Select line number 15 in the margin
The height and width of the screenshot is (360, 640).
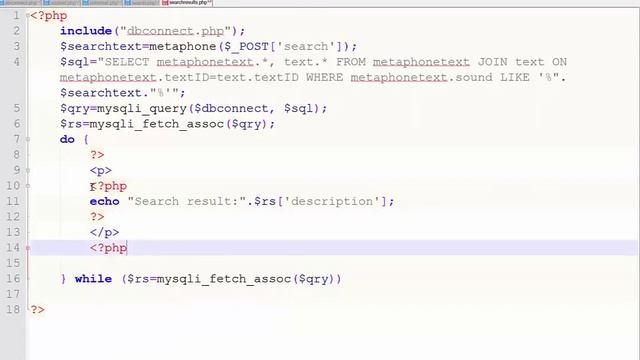tap(13, 263)
